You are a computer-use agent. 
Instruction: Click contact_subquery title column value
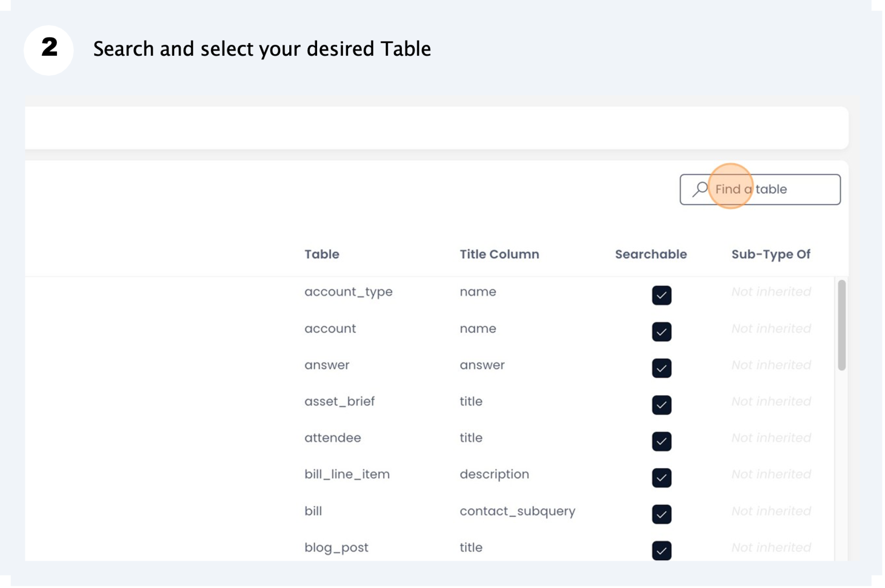518,512
